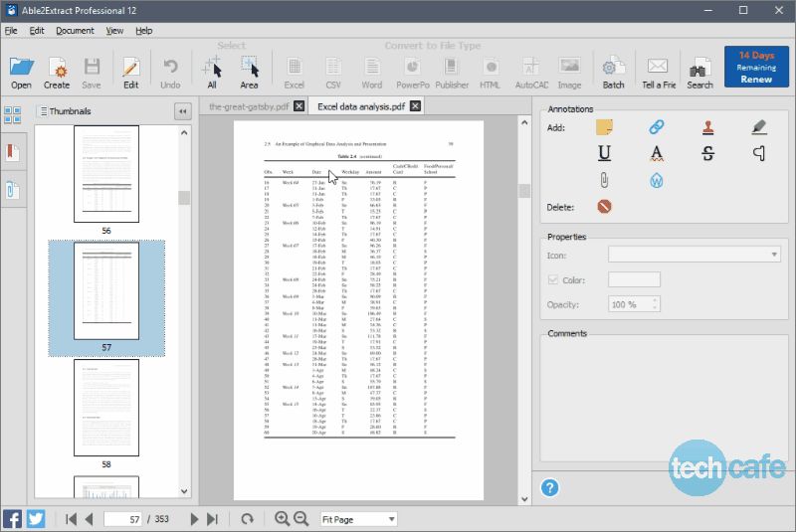Image resolution: width=796 pixels, height=532 pixels.
Task: Show the attachments sidebar panel
Action: 12,190
